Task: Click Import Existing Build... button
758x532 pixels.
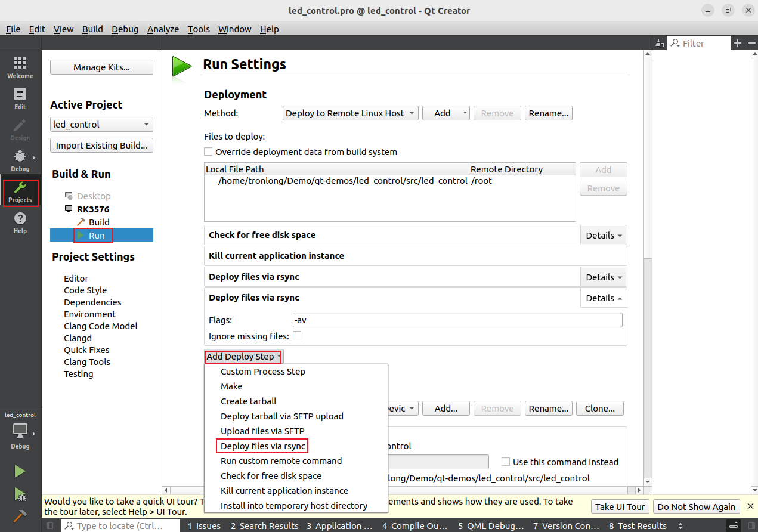Action: point(101,146)
